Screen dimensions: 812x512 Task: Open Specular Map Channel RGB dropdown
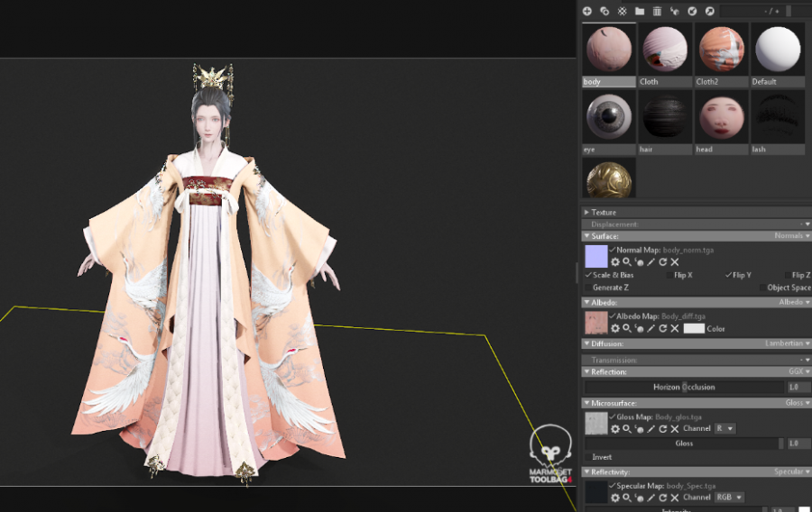click(x=729, y=498)
